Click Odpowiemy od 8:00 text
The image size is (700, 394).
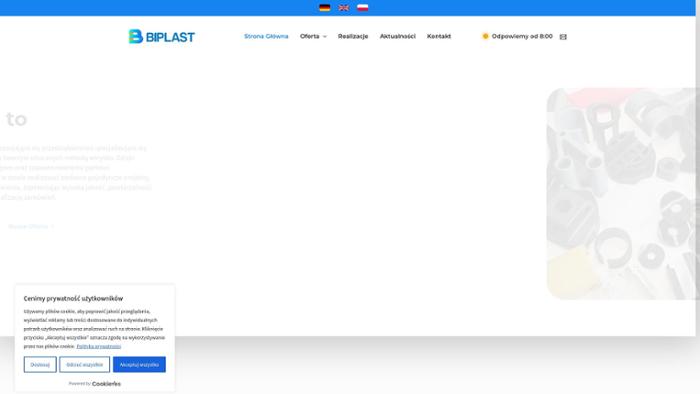522,36
